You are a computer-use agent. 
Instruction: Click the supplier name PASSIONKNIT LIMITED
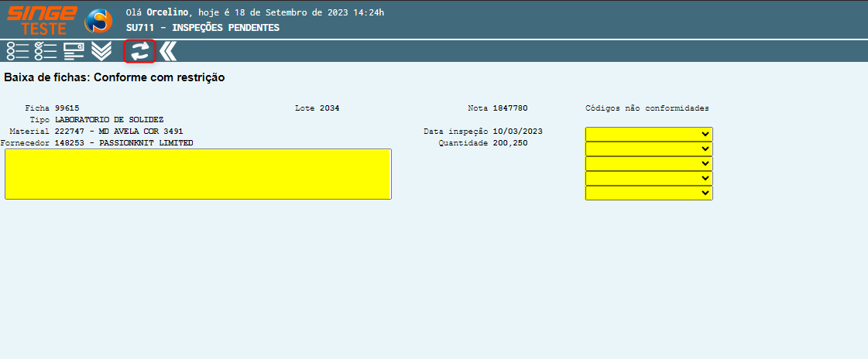click(146, 143)
